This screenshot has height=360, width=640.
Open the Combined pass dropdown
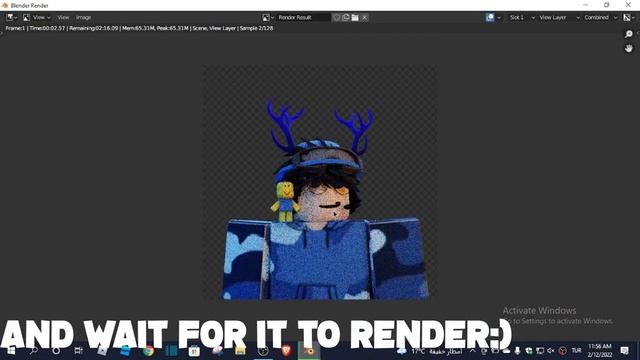pos(600,18)
